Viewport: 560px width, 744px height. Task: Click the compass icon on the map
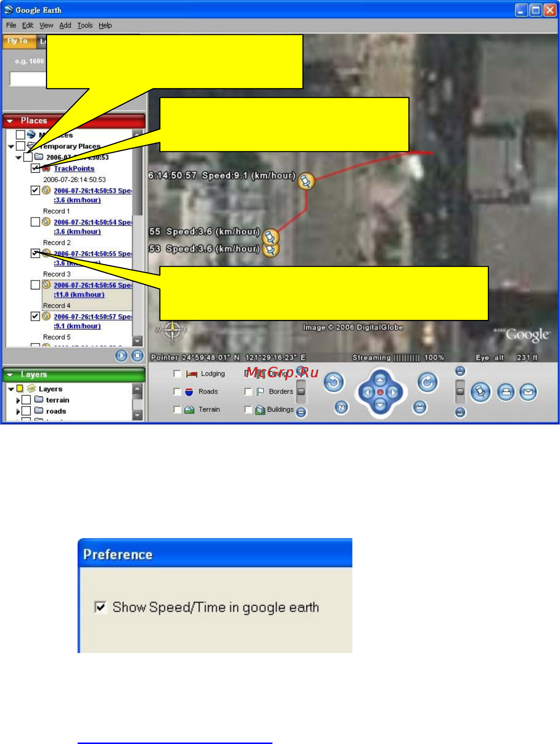point(172,331)
